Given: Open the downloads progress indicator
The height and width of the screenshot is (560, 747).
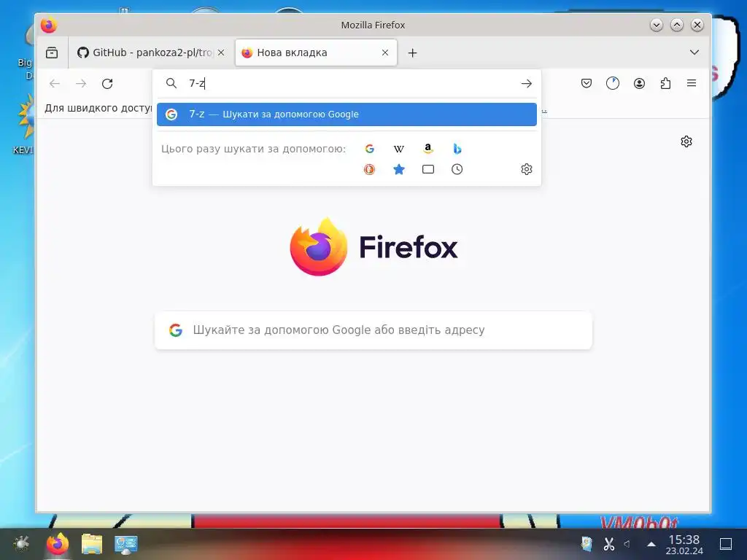Looking at the screenshot, I should pos(613,84).
